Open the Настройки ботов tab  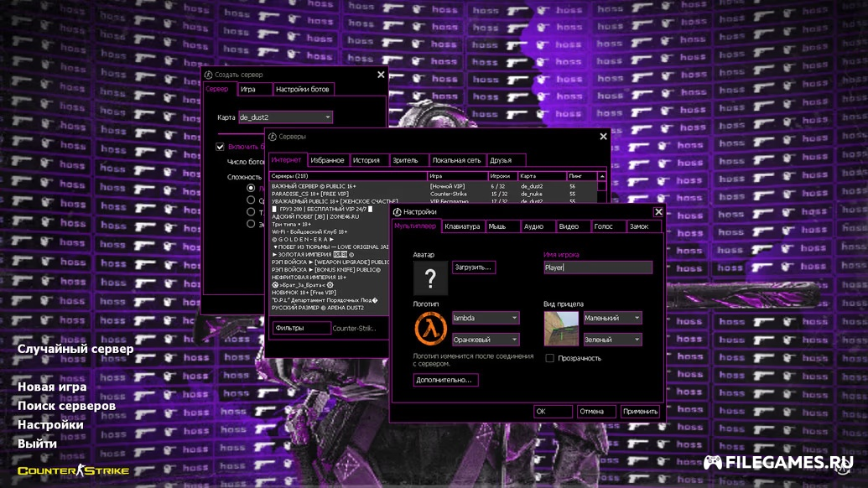[303, 89]
